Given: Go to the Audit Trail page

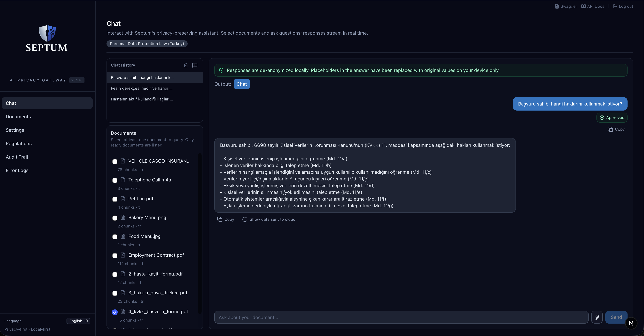Looking at the screenshot, I should pyautogui.click(x=17, y=157).
